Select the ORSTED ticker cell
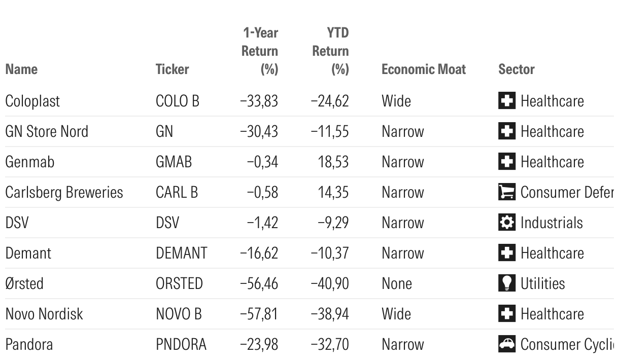The height and width of the screenshot is (364, 619). tap(179, 283)
